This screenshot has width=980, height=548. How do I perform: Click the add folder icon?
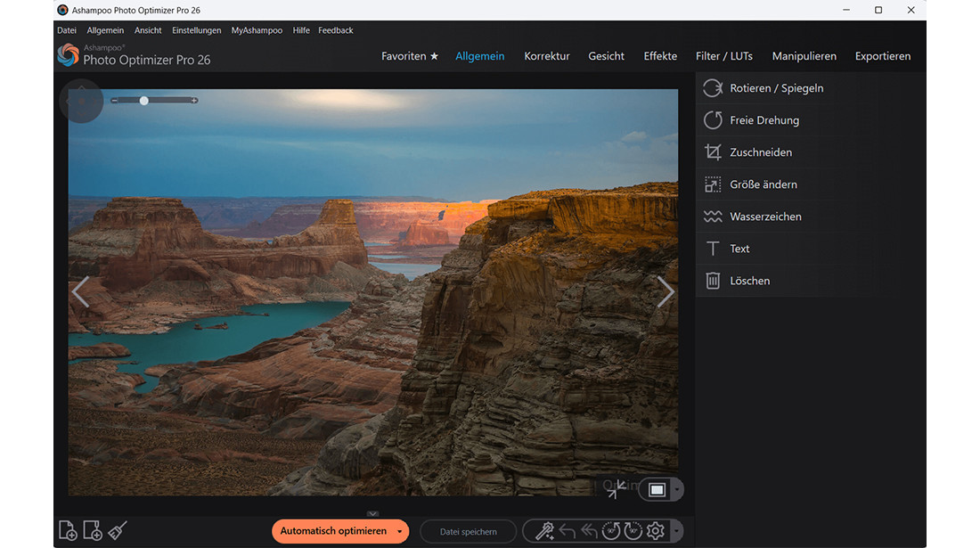click(93, 530)
